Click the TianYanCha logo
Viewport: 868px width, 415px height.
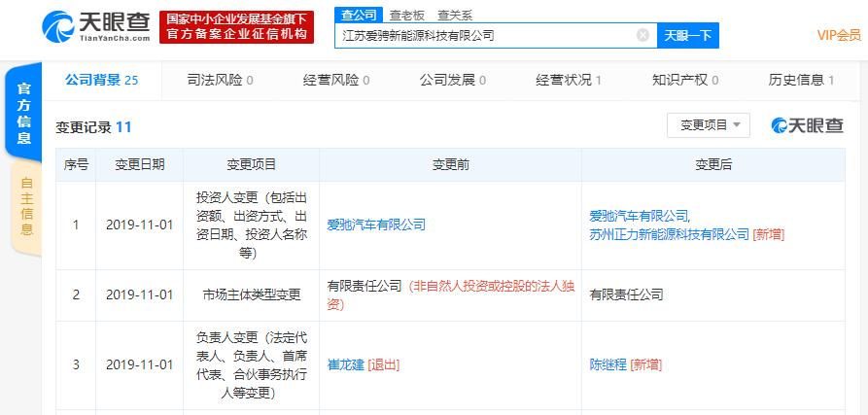[x=96, y=26]
